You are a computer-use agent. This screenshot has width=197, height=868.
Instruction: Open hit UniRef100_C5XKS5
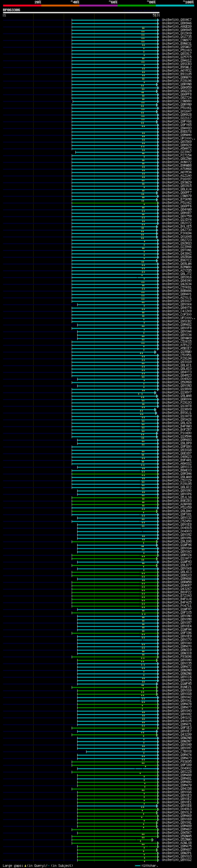click(176, 341)
